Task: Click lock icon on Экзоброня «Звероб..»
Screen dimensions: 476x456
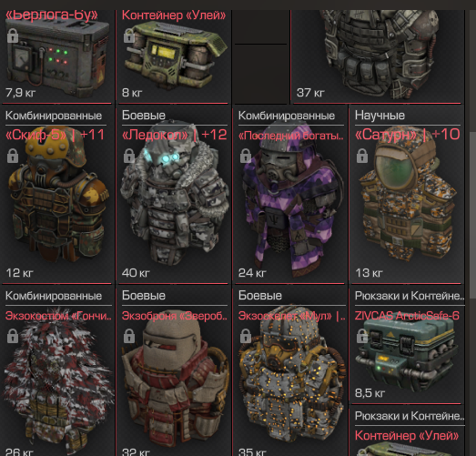Action: 129,336
